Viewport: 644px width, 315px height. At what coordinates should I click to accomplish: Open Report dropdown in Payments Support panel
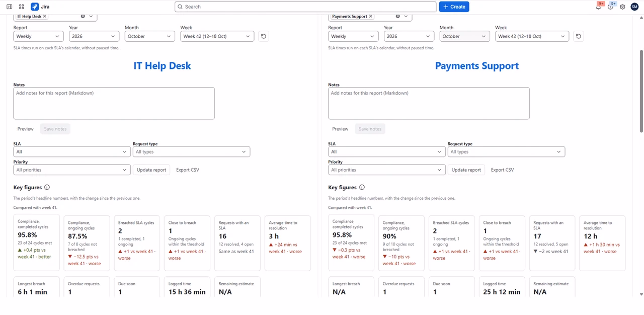(x=353, y=36)
